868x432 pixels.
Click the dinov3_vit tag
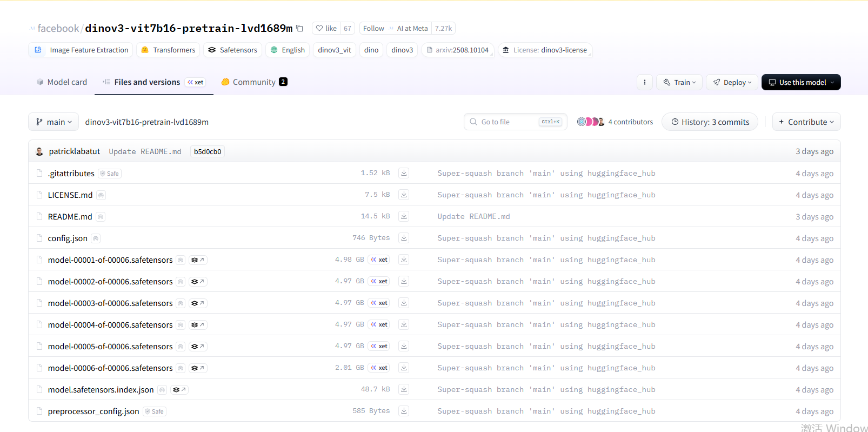coord(335,50)
